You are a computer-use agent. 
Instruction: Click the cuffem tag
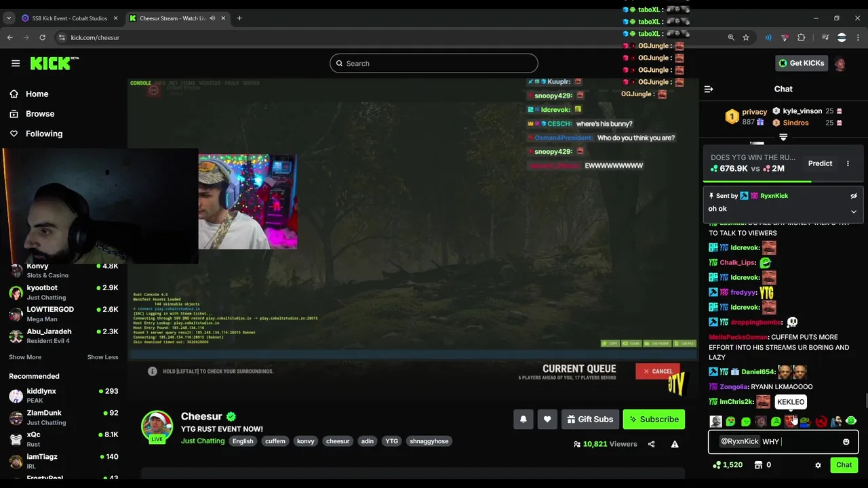click(275, 441)
